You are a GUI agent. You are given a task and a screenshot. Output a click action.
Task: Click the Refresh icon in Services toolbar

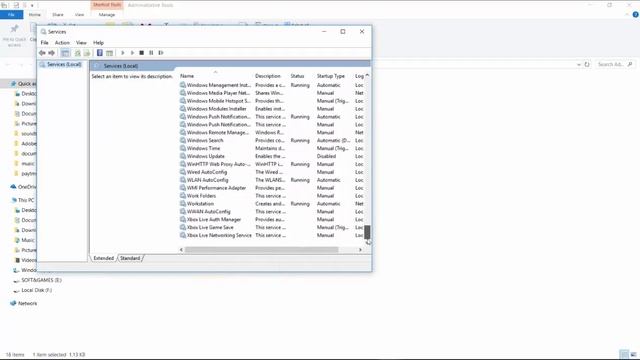[77, 53]
